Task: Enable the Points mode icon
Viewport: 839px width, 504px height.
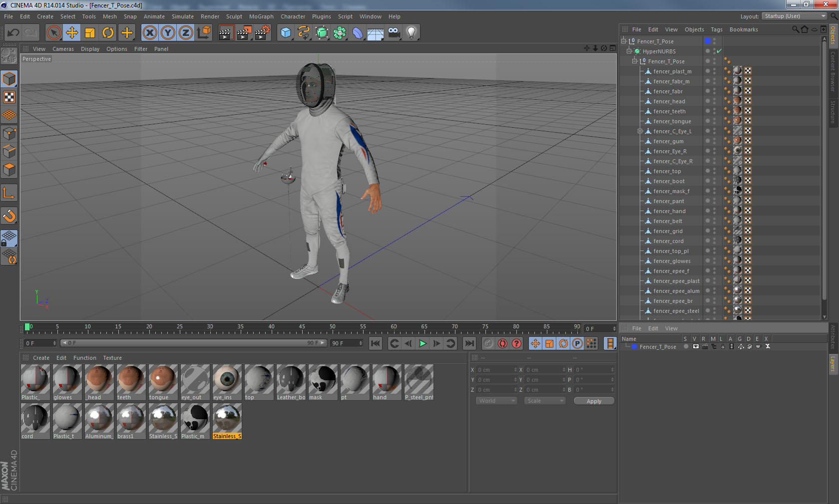Action: [x=9, y=134]
